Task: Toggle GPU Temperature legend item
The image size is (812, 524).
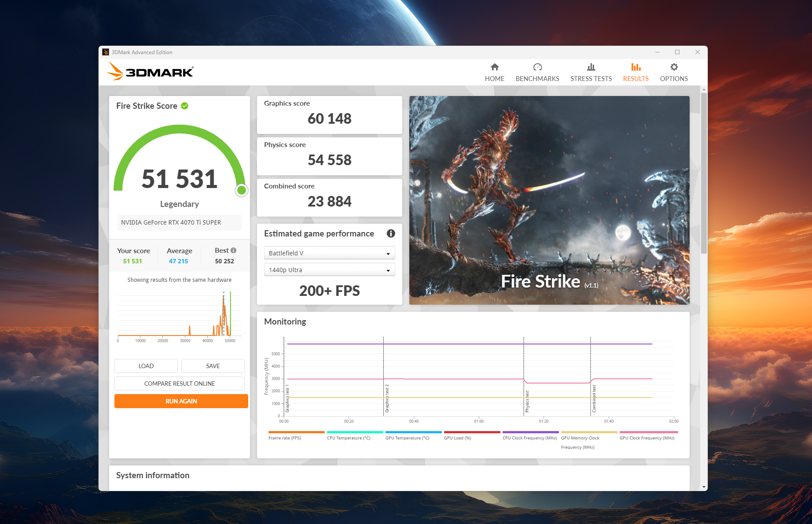Action: coord(413,435)
